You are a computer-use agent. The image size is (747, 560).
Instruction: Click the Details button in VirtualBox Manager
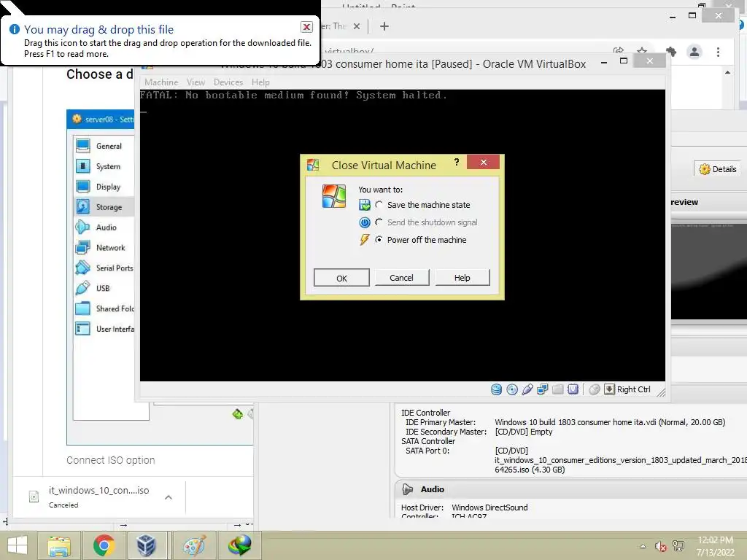(x=718, y=169)
